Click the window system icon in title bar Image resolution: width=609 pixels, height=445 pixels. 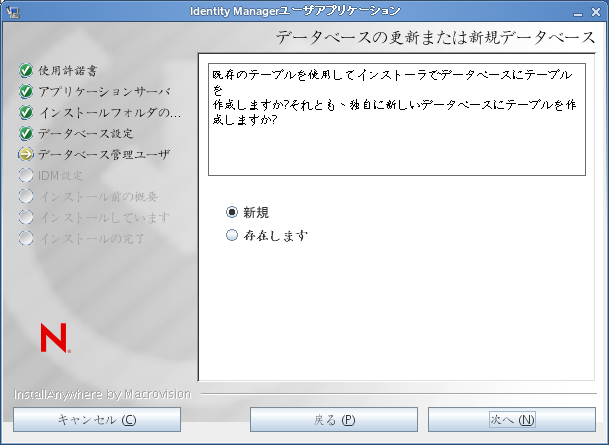click(x=13, y=12)
